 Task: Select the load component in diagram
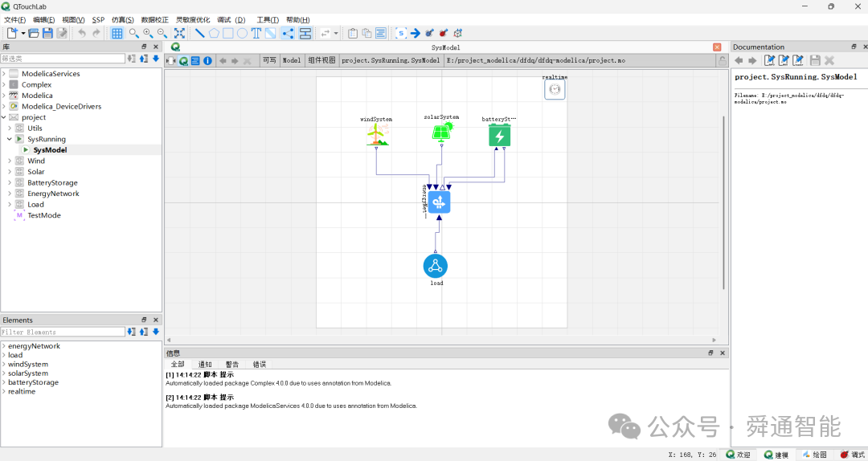436,266
